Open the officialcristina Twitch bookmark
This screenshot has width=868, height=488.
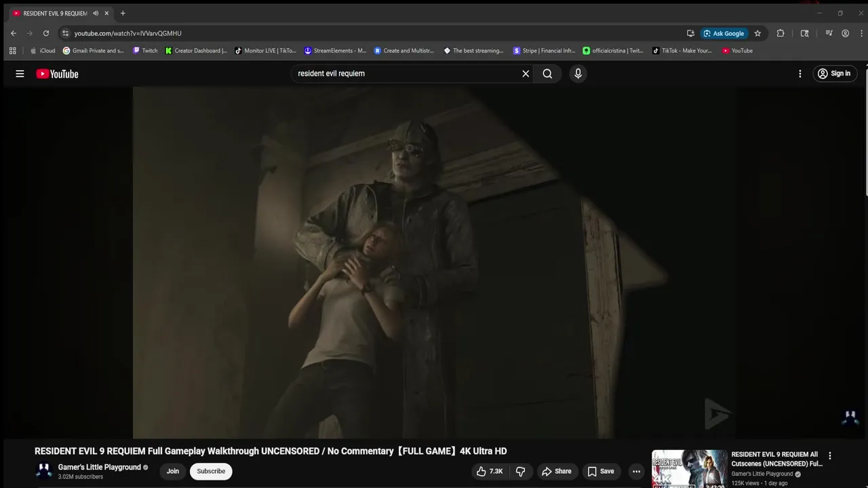pos(614,50)
